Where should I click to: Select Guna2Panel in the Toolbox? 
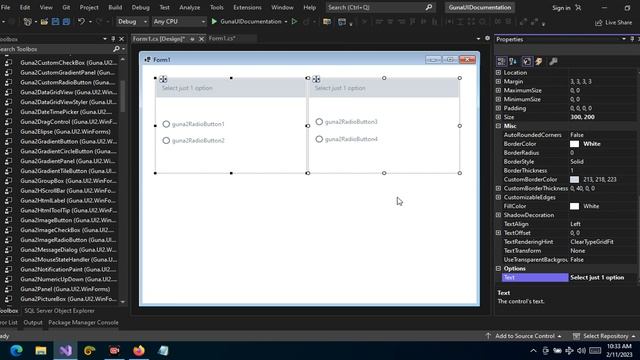pyautogui.click(x=65, y=289)
